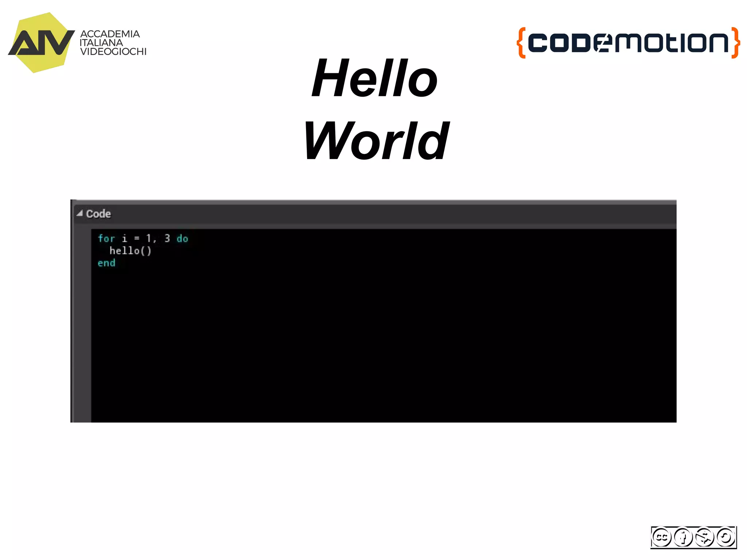This screenshot has height=560, width=747.
Task: Click the Creative Commons license badge
Action: 693,537
